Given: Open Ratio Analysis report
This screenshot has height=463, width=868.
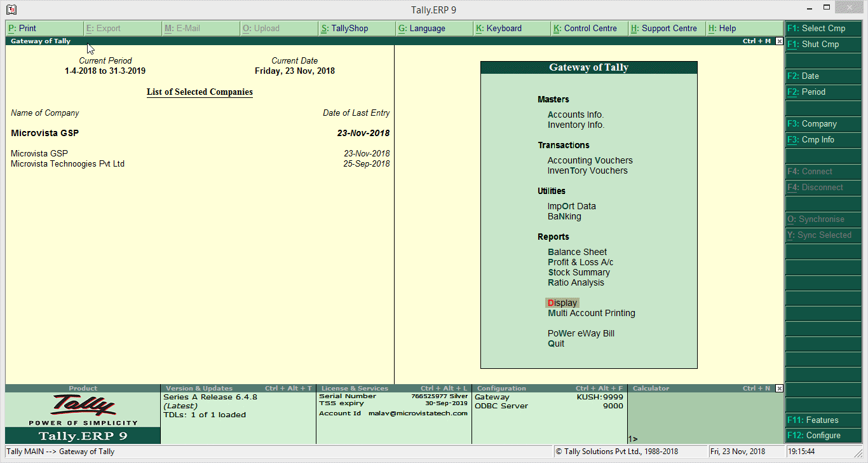Looking at the screenshot, I should [576, 282].
